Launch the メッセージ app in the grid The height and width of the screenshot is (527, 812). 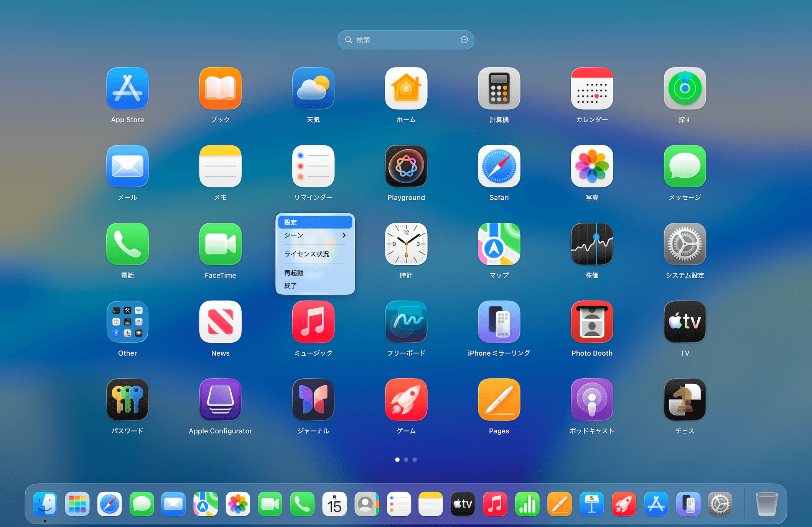coord(685,166)
